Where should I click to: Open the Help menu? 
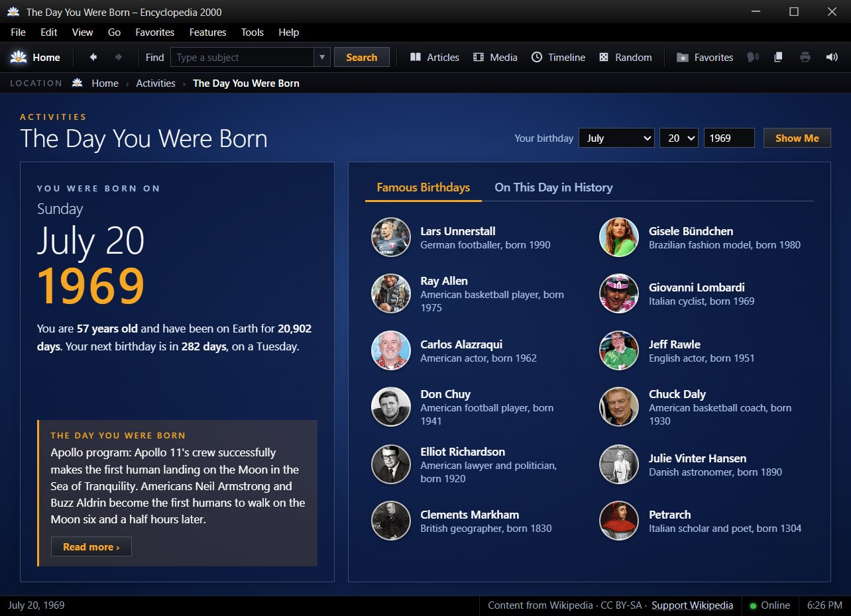pos(289,32)
